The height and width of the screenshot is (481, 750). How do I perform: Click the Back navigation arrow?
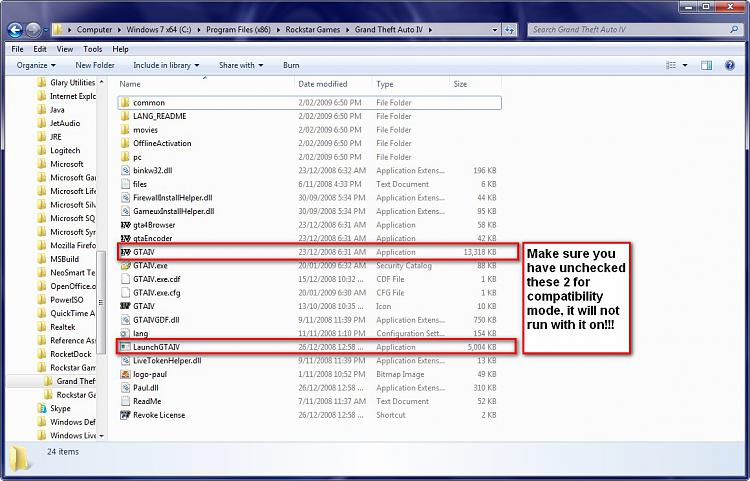tap(15, 30)
